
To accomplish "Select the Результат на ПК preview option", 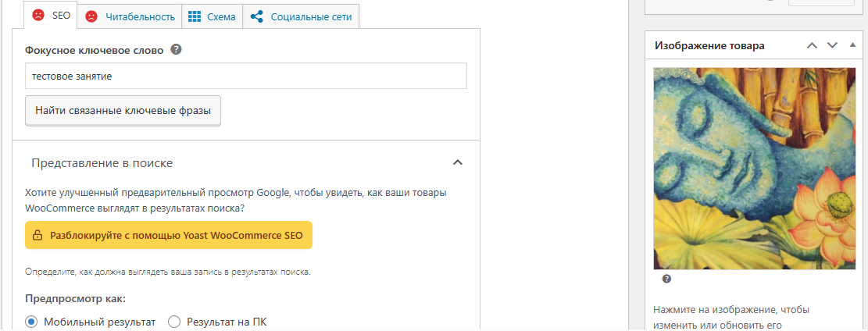I will point(174,322).
